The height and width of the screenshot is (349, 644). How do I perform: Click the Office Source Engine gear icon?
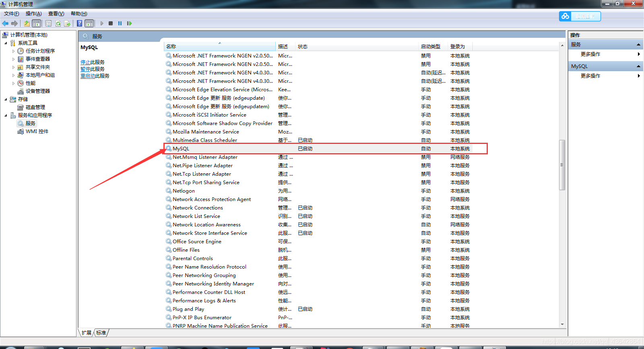[x=169, y=241]
